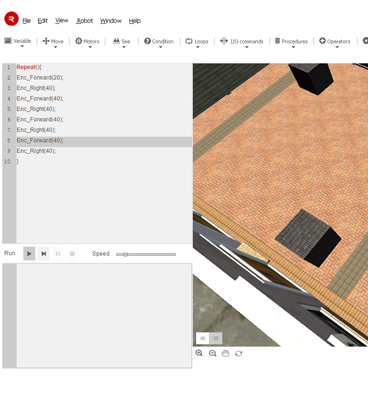
Task: Click the Operators toolbar label
Action: (338, 41)
